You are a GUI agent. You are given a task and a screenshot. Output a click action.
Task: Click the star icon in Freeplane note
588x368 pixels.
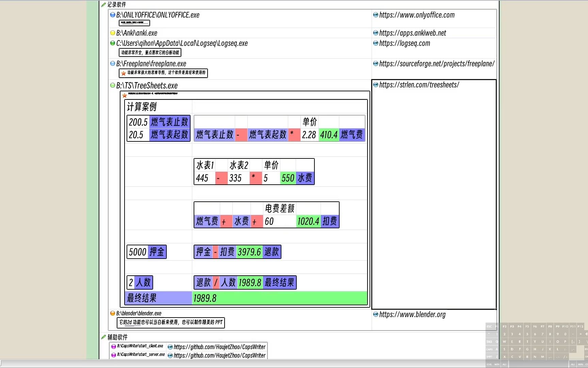(124, 73)
